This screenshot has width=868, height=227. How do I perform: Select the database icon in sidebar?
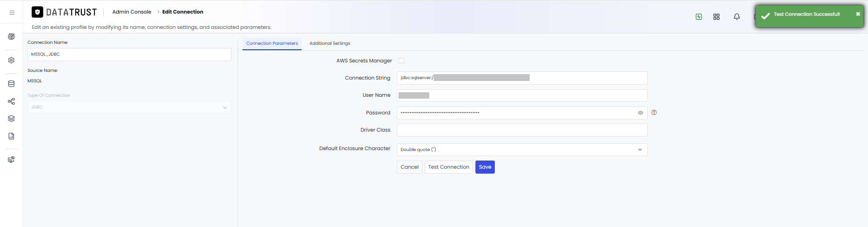(11, 84)
